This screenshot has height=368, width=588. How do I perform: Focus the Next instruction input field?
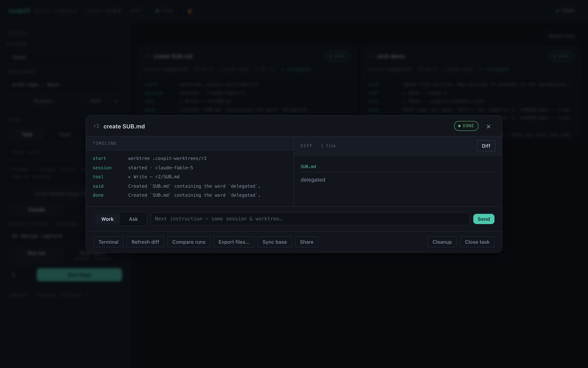point(310,219)
